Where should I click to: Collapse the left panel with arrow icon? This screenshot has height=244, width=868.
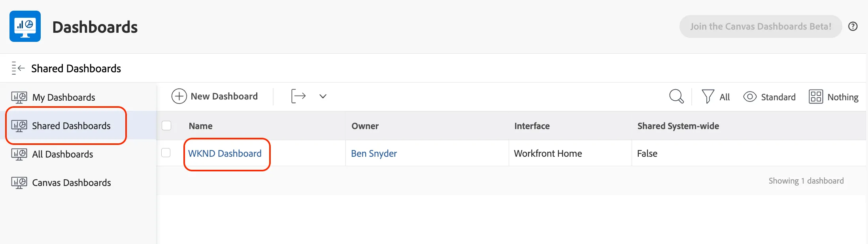point(18,68)
